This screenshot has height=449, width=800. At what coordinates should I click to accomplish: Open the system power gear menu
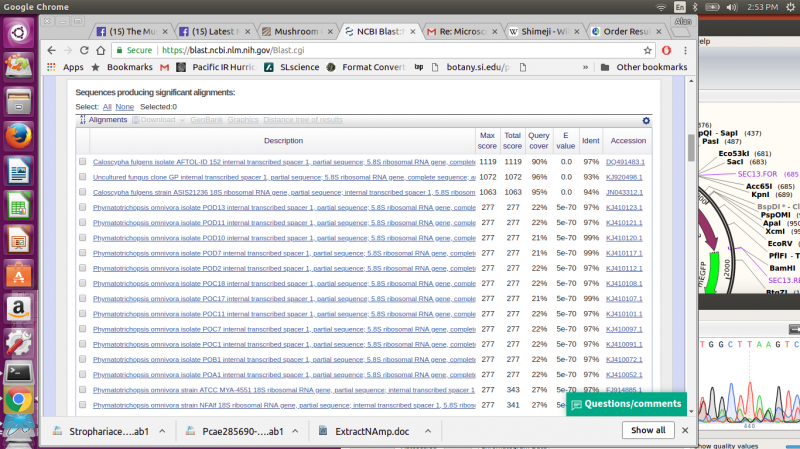[x=791, y=7]
